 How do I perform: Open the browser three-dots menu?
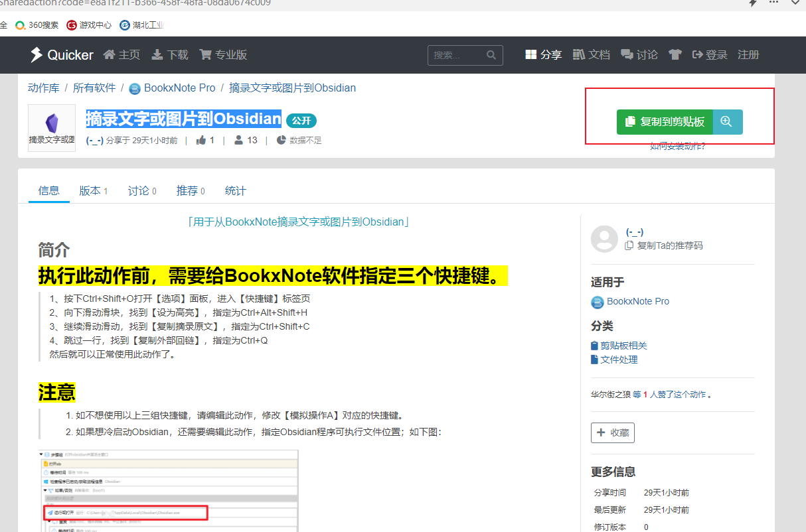click(x=774, y=4)
